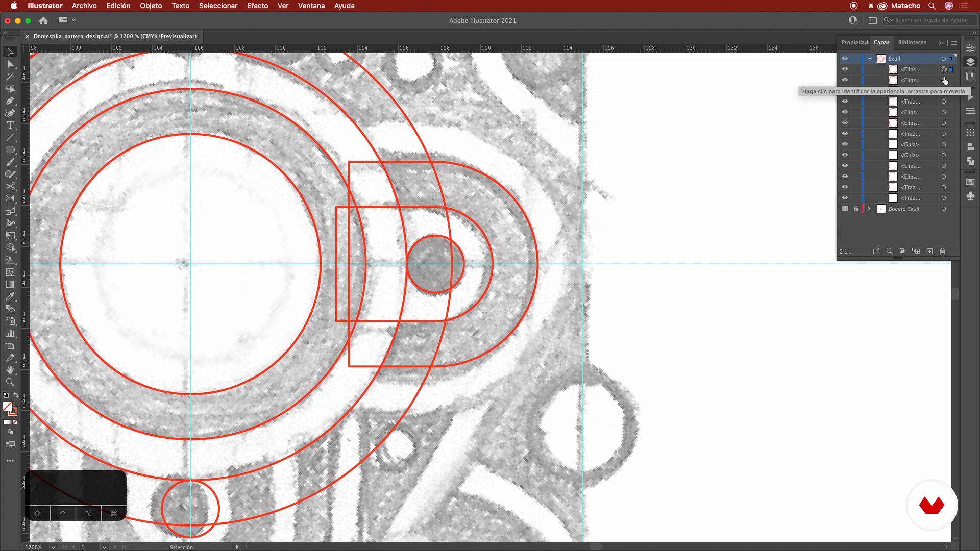
Task: Select the Blend tool
Action: point(10,309)
